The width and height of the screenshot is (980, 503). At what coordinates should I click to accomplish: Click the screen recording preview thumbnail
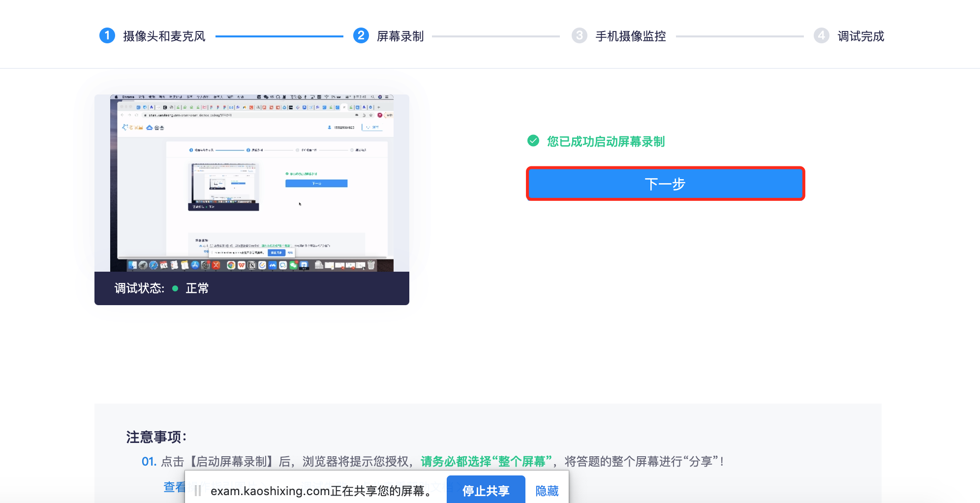click(251, 183)
